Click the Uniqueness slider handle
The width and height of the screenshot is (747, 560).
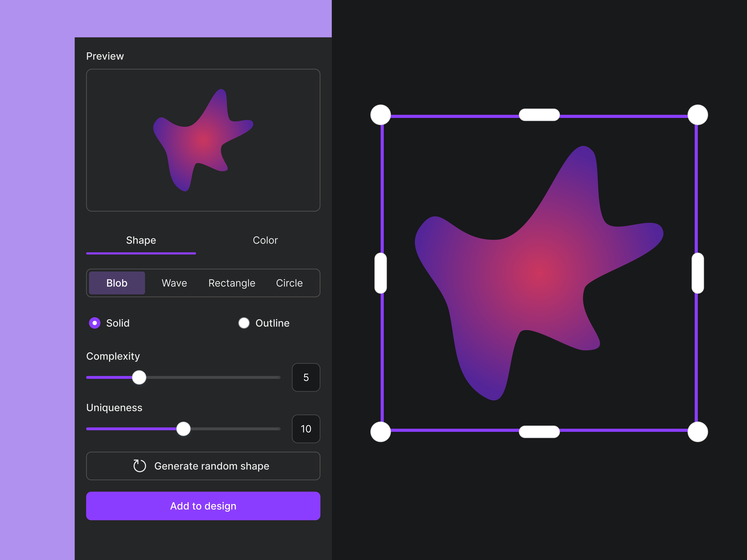point(183,429)
